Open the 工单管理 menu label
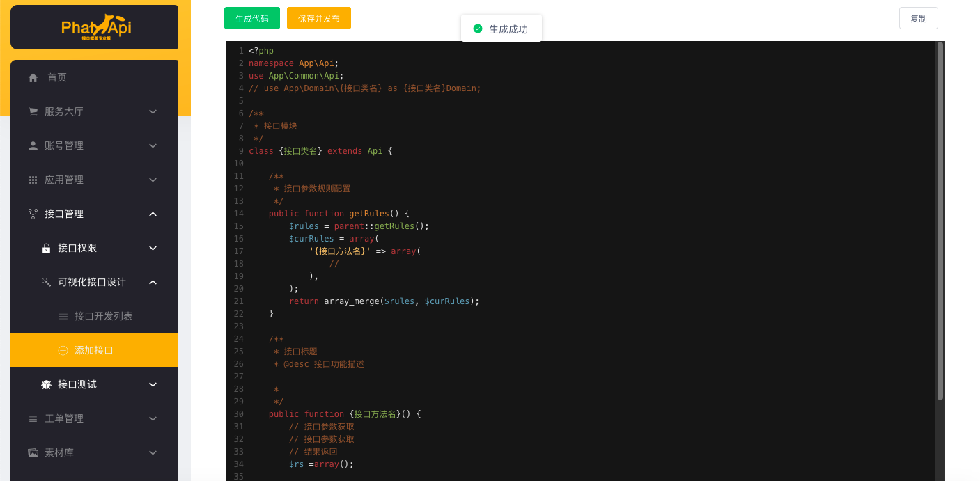 click(x=64, y=418)
